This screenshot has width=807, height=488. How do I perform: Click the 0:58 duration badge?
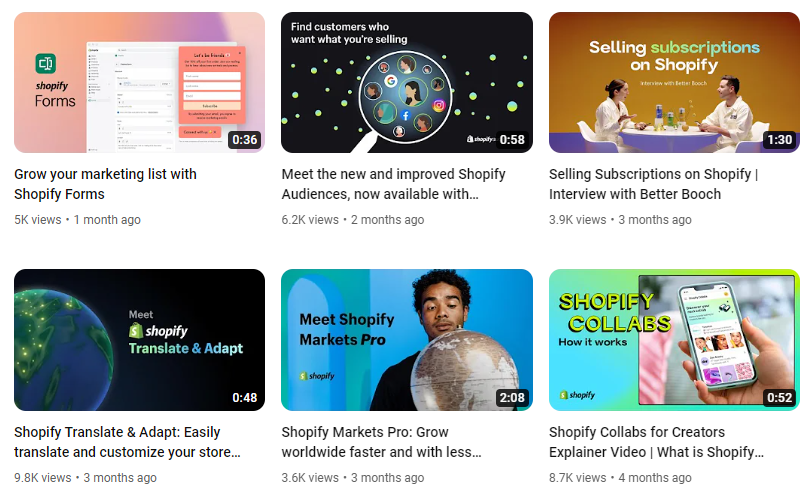tap(512, 140)
